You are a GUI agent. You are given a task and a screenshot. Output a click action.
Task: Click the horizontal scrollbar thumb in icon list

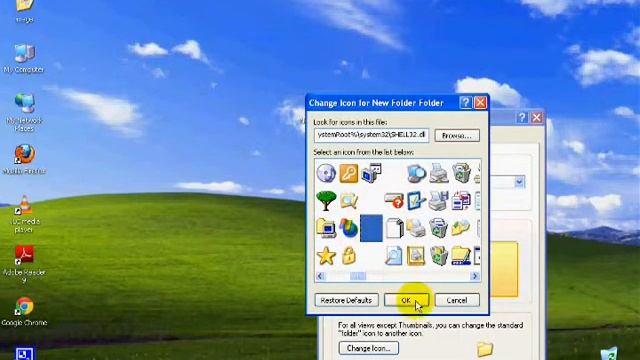point(358,276)
